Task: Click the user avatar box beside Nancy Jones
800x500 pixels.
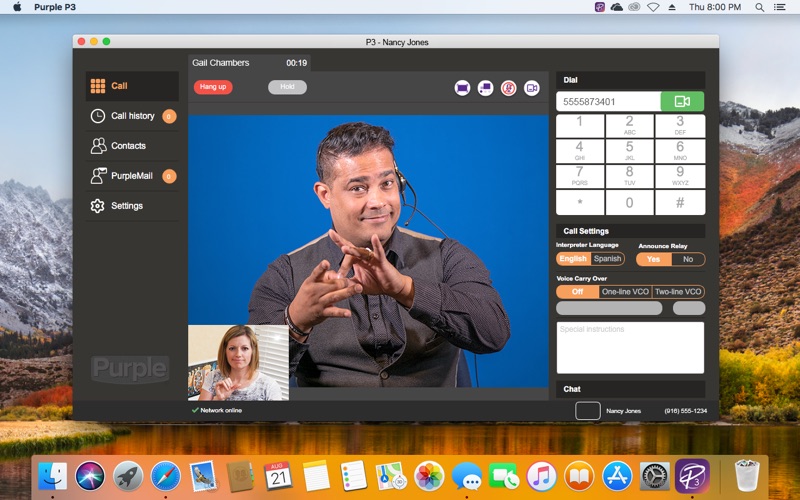Action: tap(588, 411)
